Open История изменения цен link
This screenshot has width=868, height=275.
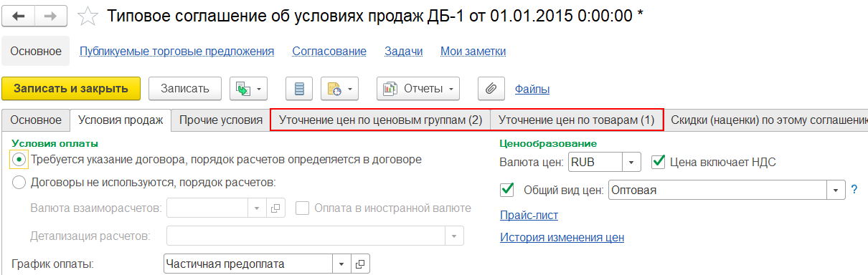coord(562,237)
